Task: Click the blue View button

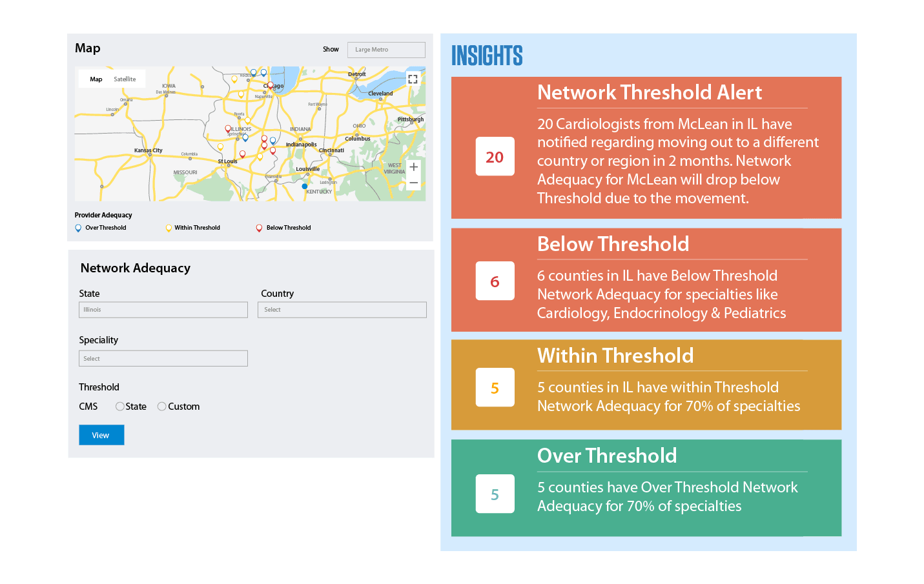Action: click(x=101, y=435)
